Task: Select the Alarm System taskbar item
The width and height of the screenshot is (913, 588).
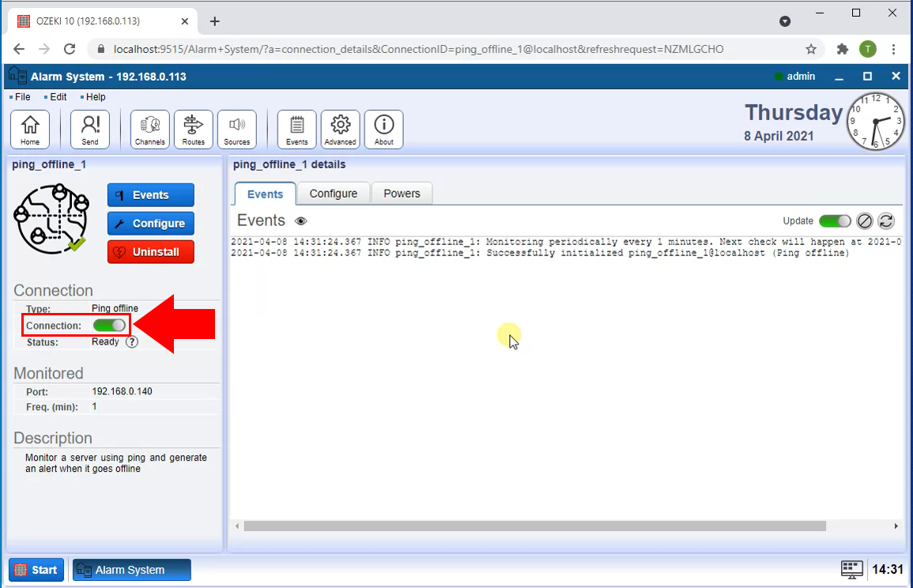Action: point(131,569)
